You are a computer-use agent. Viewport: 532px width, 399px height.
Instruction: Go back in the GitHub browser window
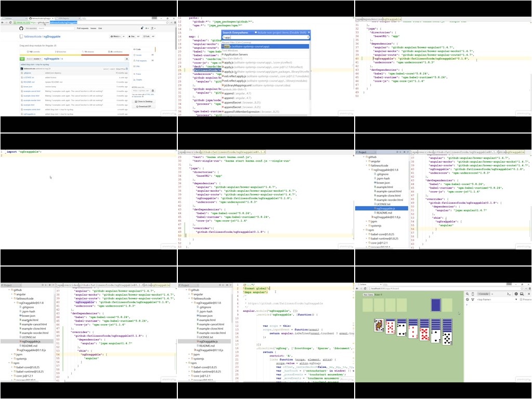coord(3,22)
